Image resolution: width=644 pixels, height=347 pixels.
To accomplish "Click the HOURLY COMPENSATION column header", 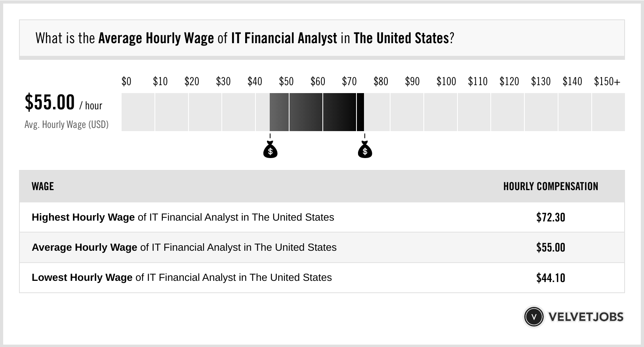I will pos(551,187).
